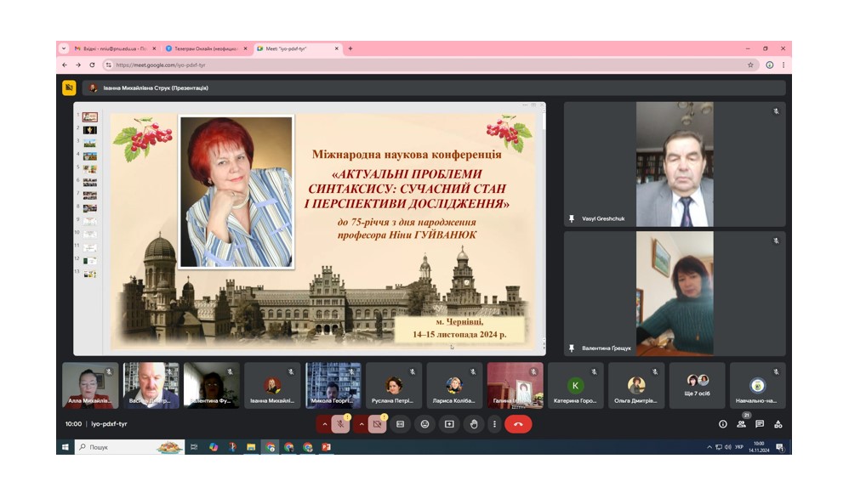Image resolution: width=849 pixels, height=504 pixels.
Task: Toggle the disabled camera button
Action: (378, 424)
